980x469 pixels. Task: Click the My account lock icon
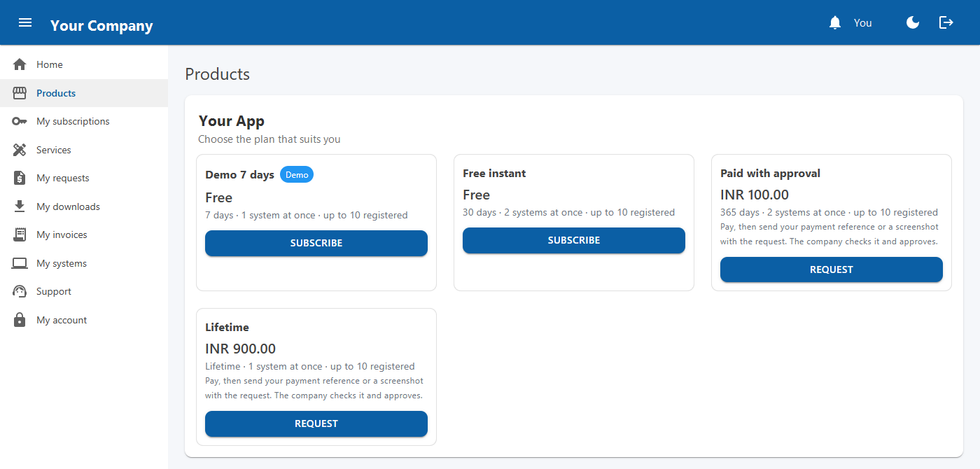click(x=20, y=320)
